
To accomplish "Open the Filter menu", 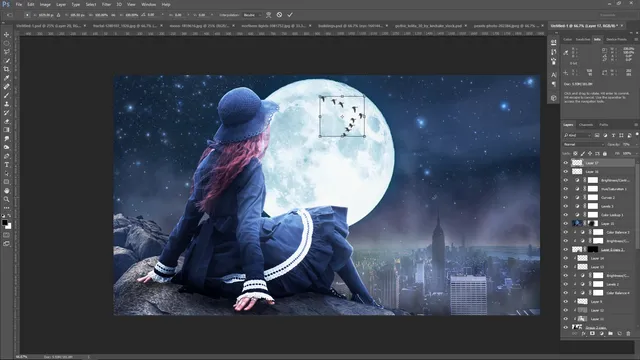I will point(106,4).
